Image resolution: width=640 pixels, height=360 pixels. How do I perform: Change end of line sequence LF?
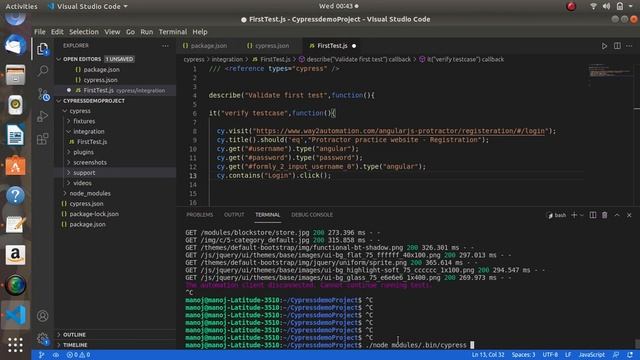point(568,355)
